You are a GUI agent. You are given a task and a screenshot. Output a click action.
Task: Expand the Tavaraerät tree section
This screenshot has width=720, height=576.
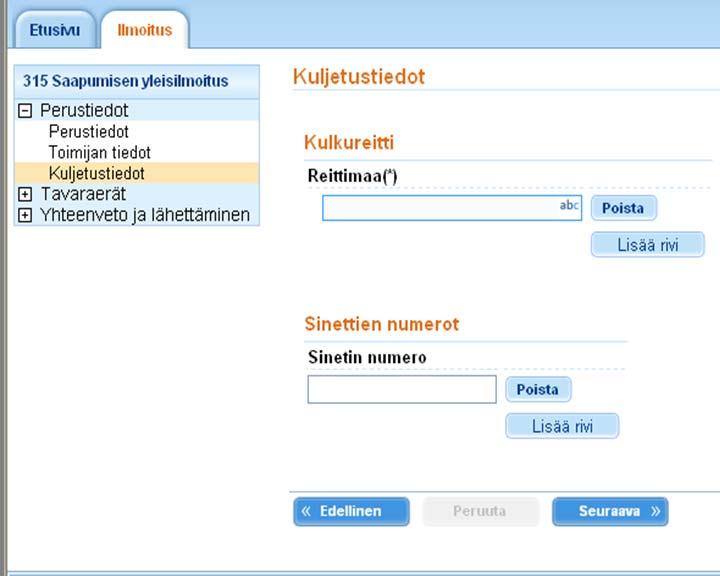[25, 194]
